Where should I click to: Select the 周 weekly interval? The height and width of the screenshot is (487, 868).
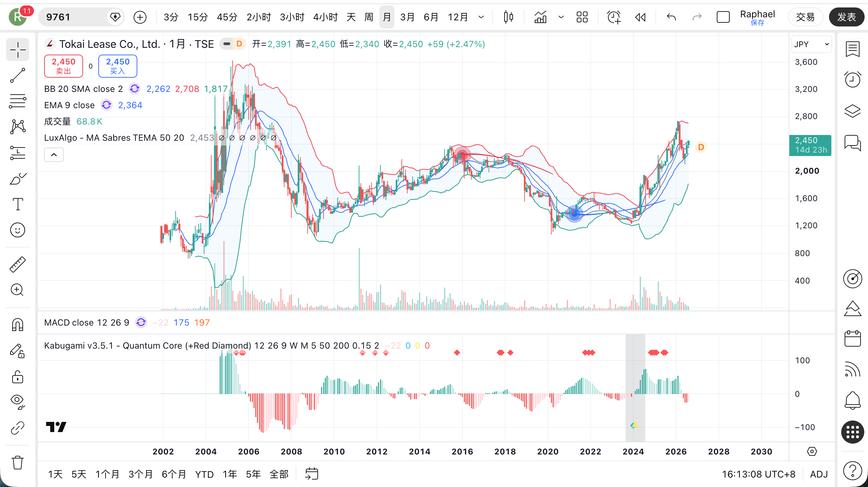[x=369, y=17]
